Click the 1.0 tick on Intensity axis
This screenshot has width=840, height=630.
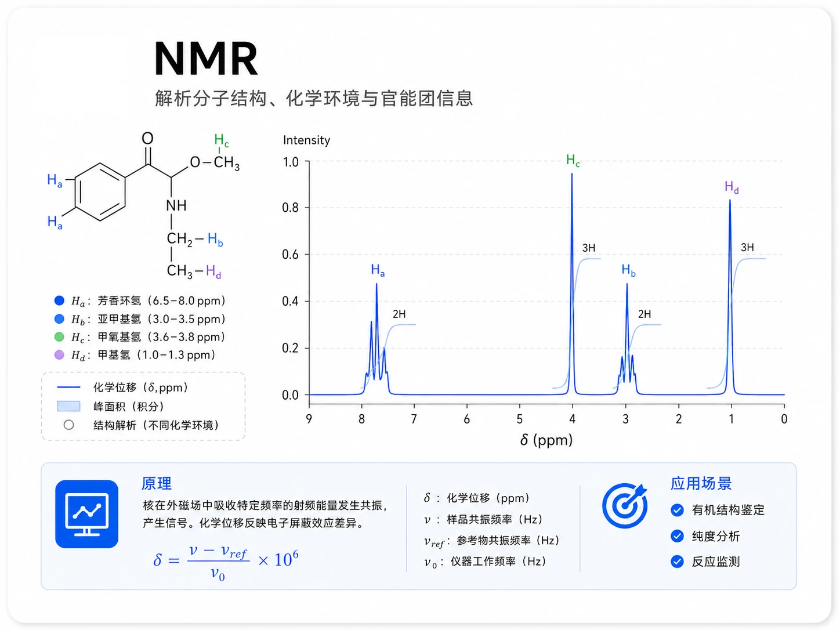click(291, 162)
